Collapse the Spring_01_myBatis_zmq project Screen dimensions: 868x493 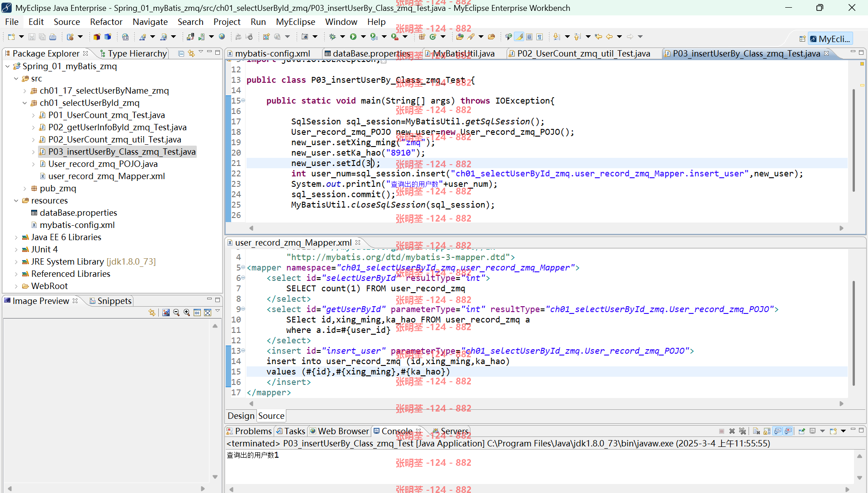click(8, 66)
